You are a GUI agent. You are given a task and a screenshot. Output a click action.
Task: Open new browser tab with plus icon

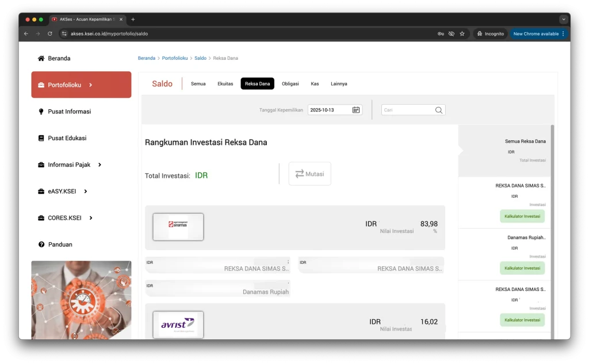pyautogui.click(x=133, y=19)
